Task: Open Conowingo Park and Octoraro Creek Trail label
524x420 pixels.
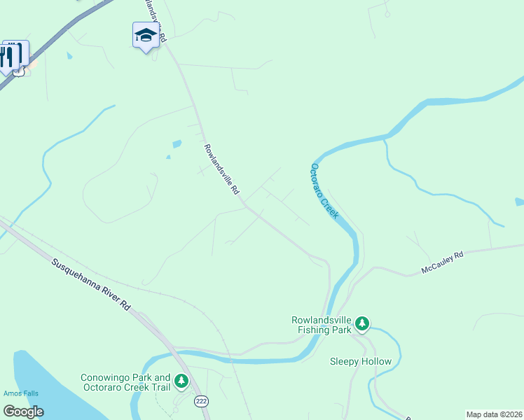Action: tap(125, 383)
